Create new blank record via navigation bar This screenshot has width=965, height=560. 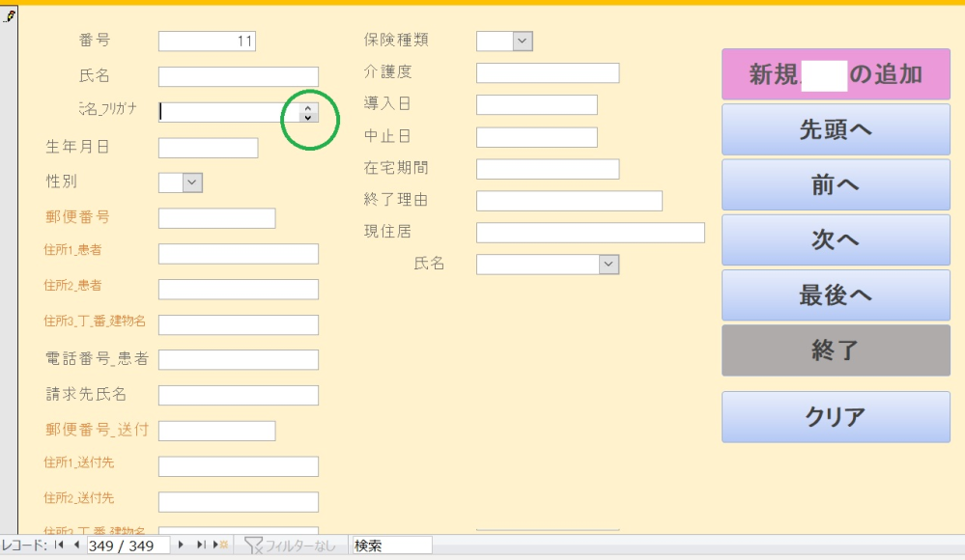pyautogui.click(x=220, y=545)
